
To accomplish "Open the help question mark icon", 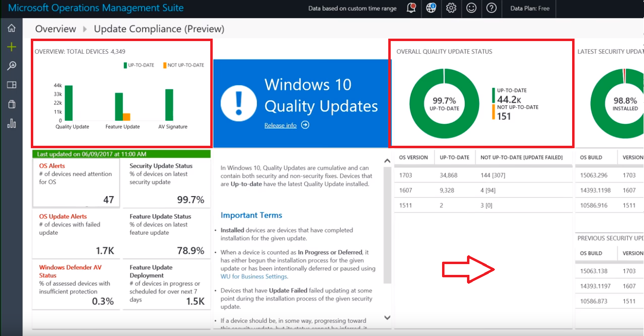I will pos(491,8).
